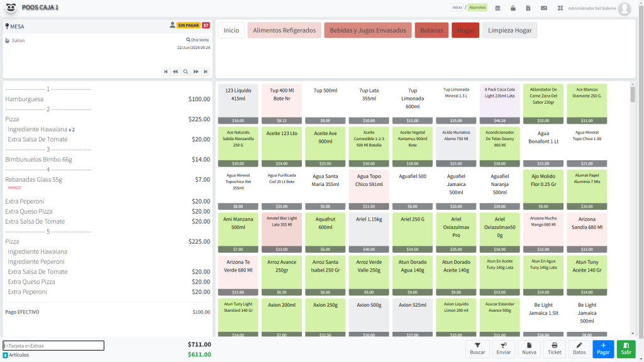Viewport: 644px width, 362px height.
Task: Add 7up Lata 355ml product
Action: (x=369, y=104)
